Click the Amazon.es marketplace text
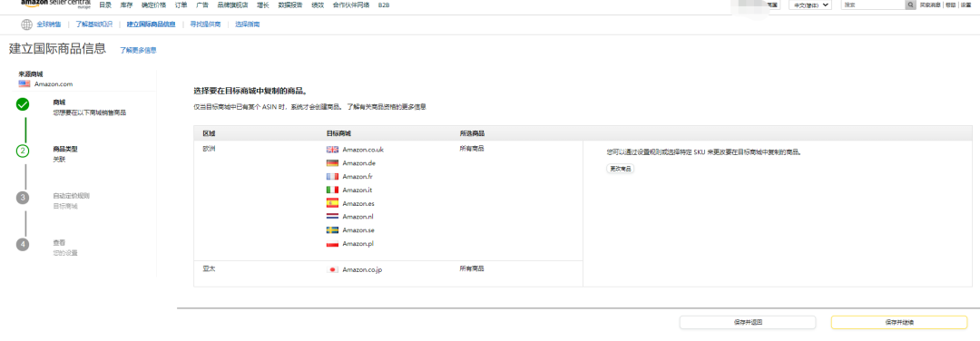 coord(358,203)
